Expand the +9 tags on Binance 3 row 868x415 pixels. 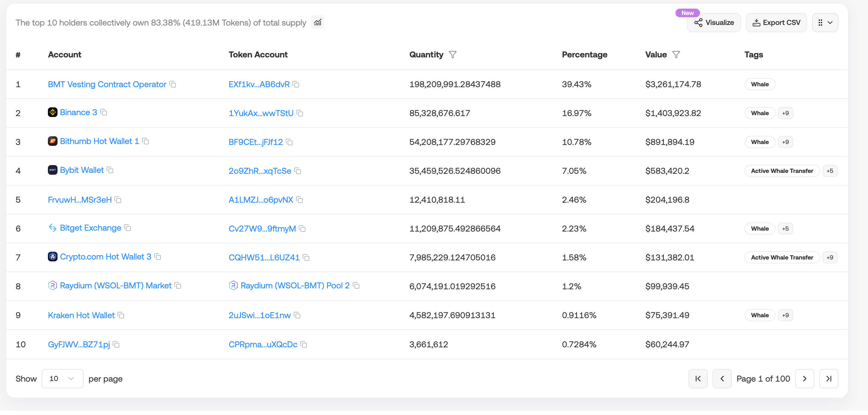click(785, 113)
